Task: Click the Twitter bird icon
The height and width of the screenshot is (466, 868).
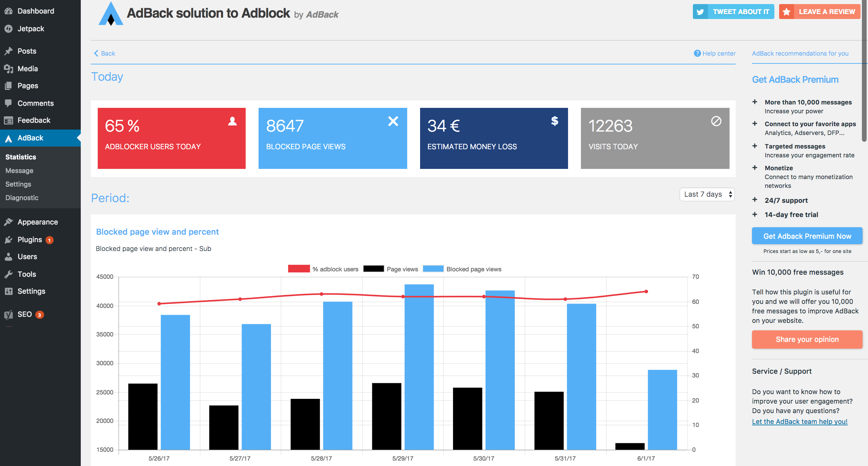Action: (700, 12)
